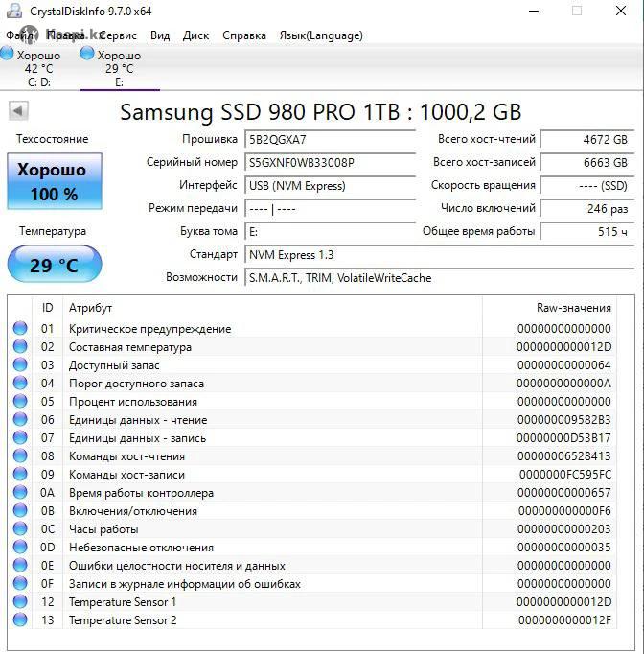
Task: Click the previous disk arrow button
Action: tap(18, 111)
